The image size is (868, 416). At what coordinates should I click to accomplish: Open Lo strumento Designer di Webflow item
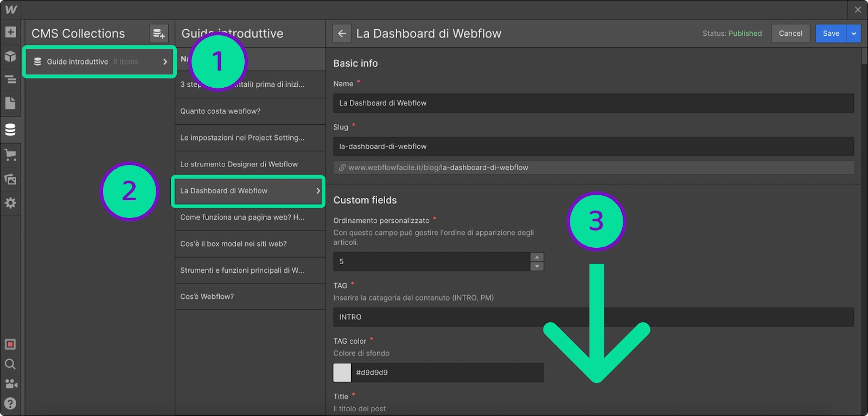pyautogui.click(x=250, y=164)
